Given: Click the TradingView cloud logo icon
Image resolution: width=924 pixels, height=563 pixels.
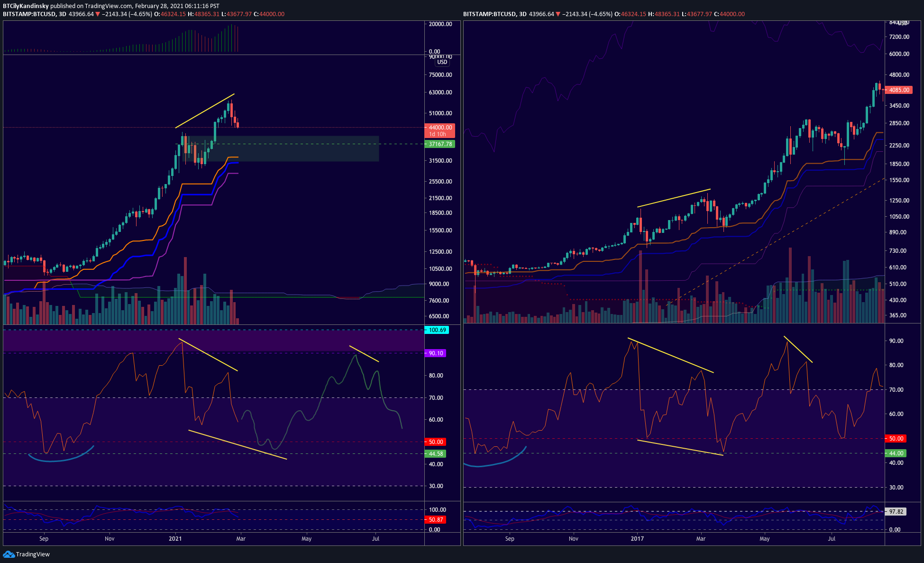Looking at the screenshot, I should (x=9, y=554).
